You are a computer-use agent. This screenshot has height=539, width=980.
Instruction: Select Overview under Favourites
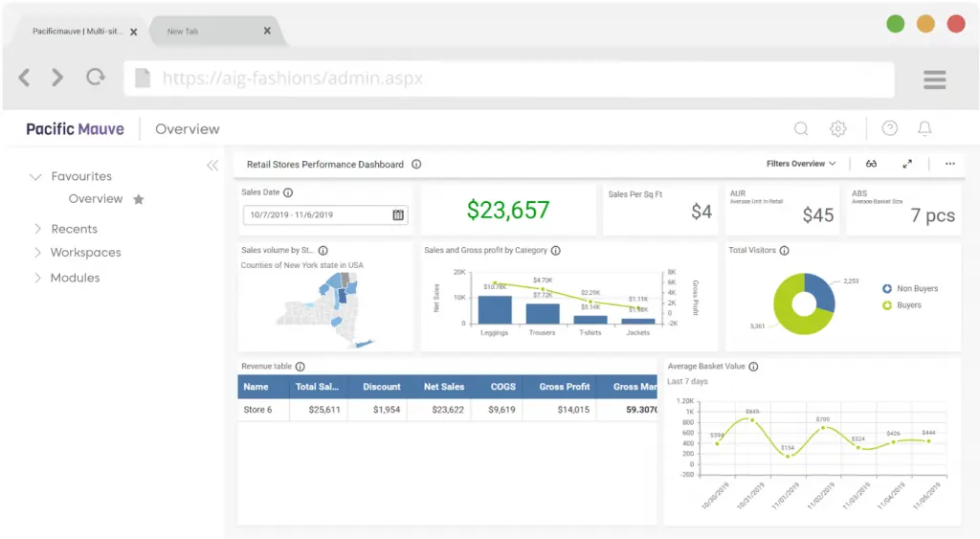click(96, 199)
